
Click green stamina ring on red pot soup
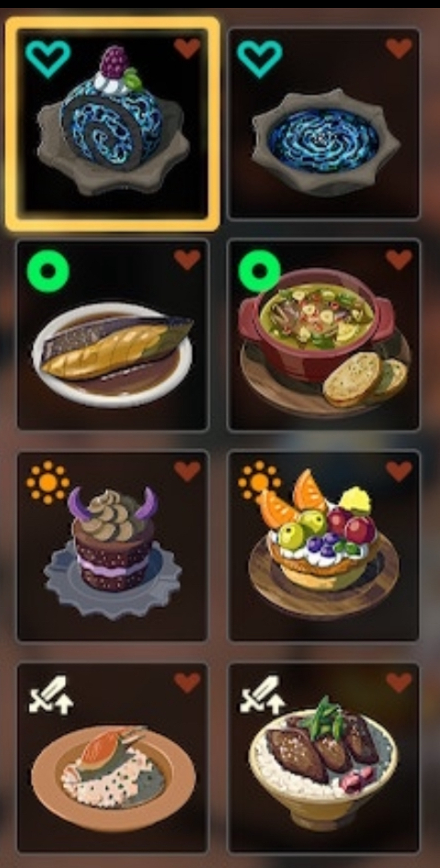click(x=259, y=270)
